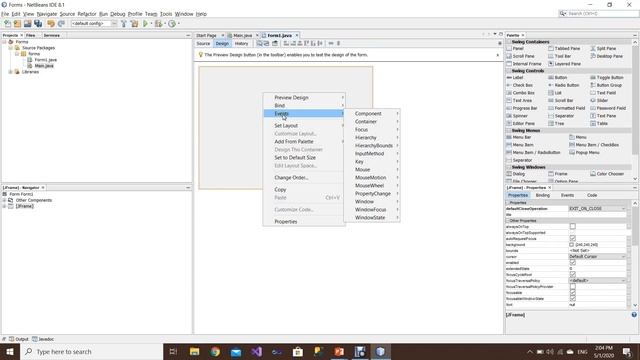
Task: Open PowerPoint from the taskbar
Action: coord(339,351)
